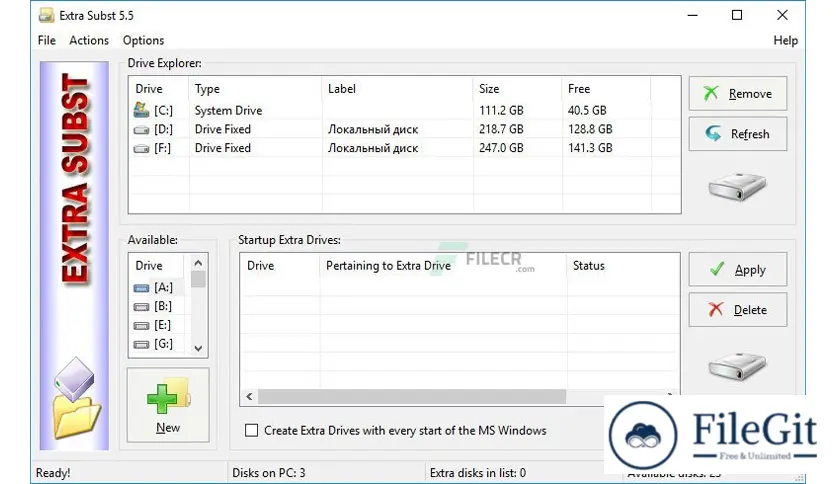This screenshot has height=484, width=836.
Task: Click the Free column header
Action: pyautogui.click(x=606, y=88)
